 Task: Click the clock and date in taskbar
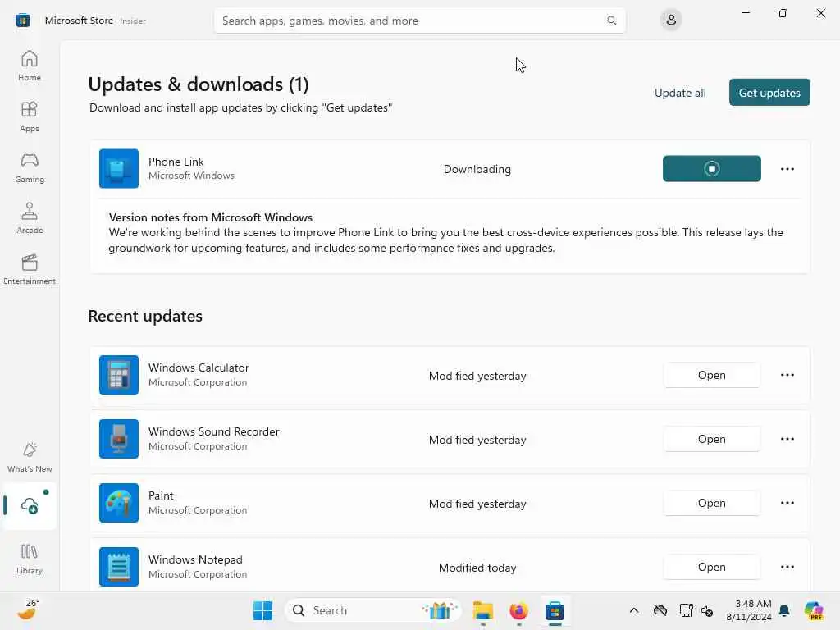point(748,610)
